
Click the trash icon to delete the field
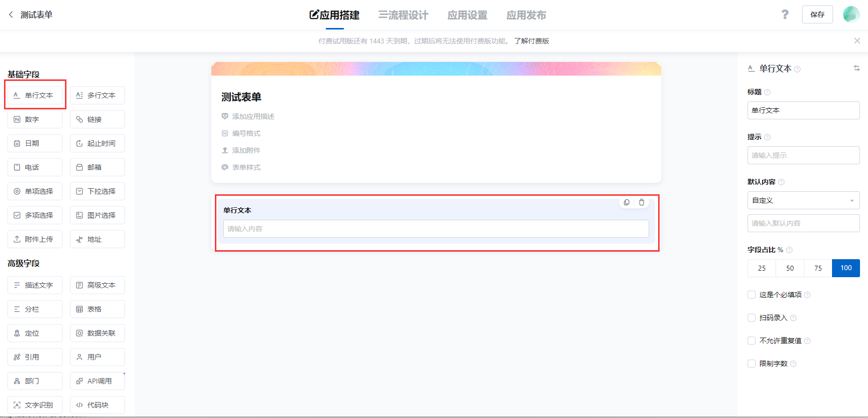642,202
